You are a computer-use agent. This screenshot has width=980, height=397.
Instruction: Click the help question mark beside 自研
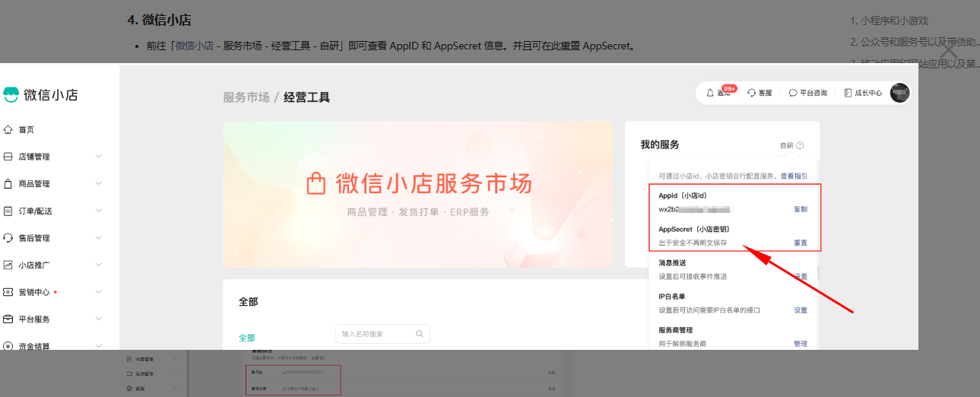tap(800, 145)
